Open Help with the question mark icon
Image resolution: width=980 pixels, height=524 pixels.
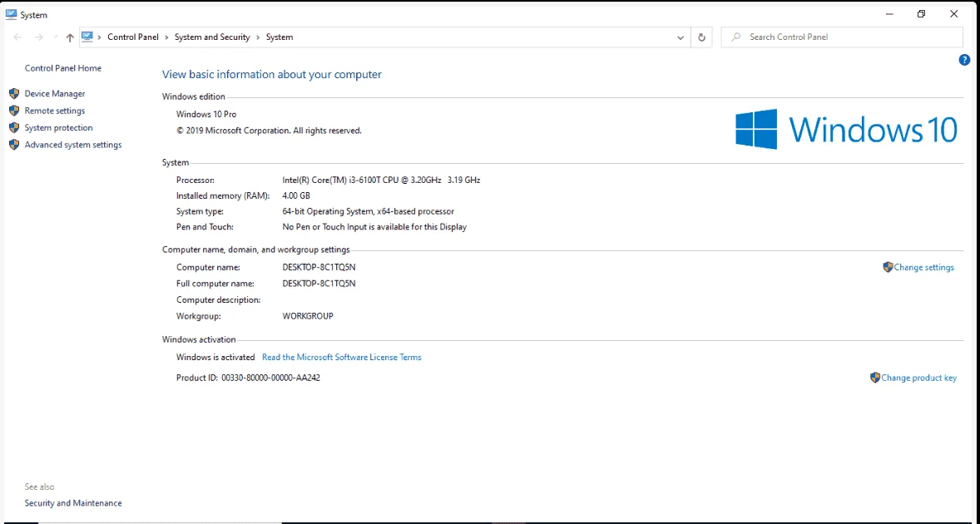(963, 60)
